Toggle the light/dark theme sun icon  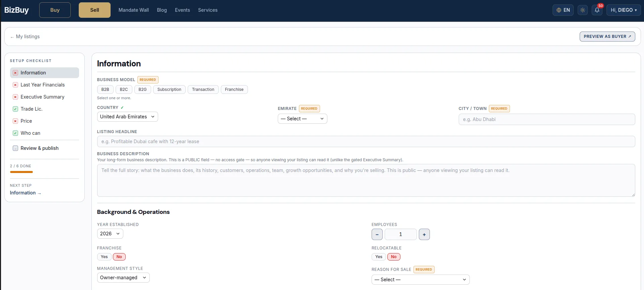583,10
